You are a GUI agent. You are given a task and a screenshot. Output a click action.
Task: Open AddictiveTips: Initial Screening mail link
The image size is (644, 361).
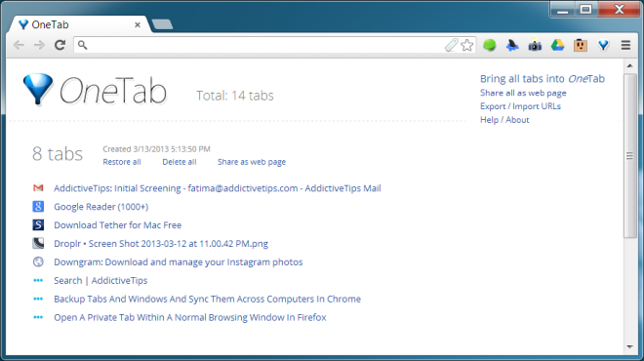(x=218, y=188)
